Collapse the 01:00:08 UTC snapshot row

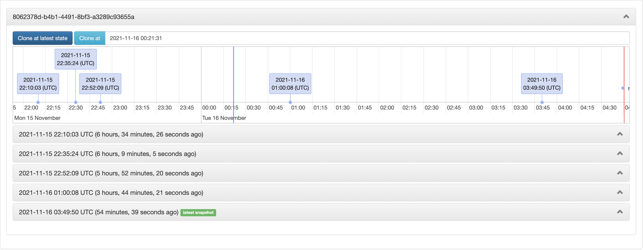[x=620, y=192]
